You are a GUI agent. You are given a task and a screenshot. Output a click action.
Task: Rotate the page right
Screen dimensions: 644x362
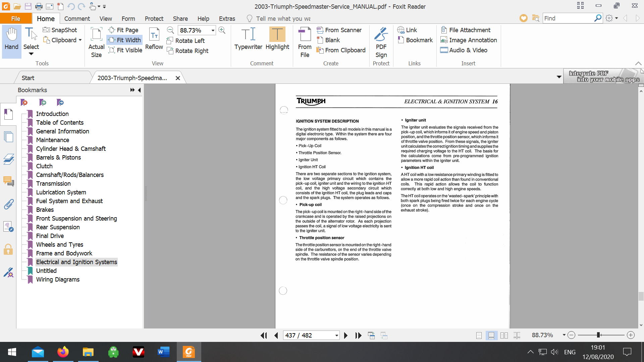coord(188,51)
